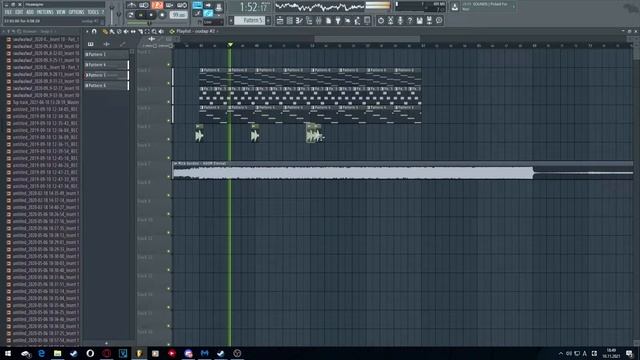Save the project using the floppy icon
Viewport: 640px width, 360px height.
coord(419,20)
